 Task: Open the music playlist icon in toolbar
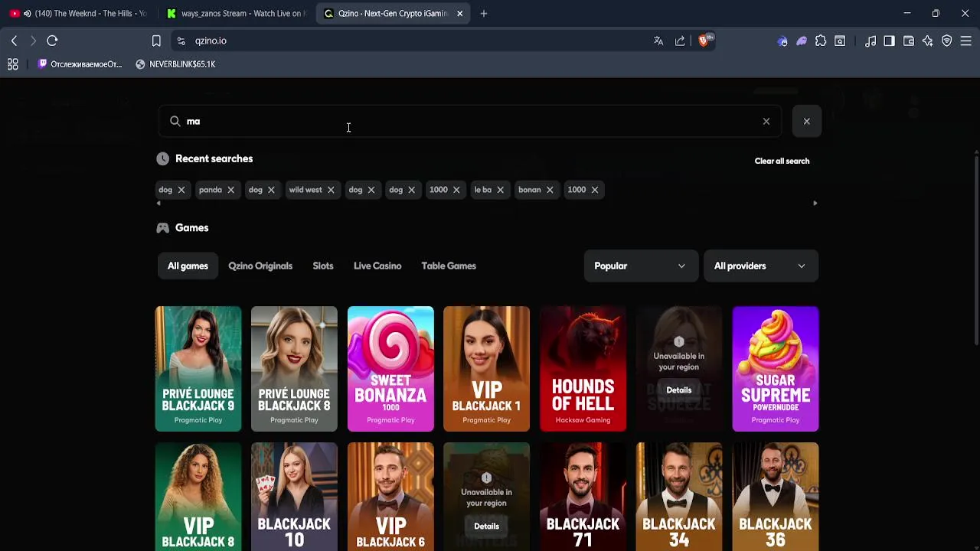tap(871, 41)
